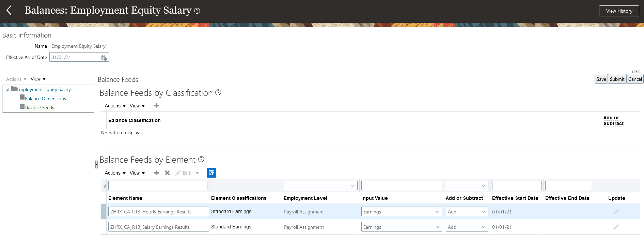This screenshot has height=239, width=644.
Task: Sort by Employment Level column header
Action: click(305, 198)
